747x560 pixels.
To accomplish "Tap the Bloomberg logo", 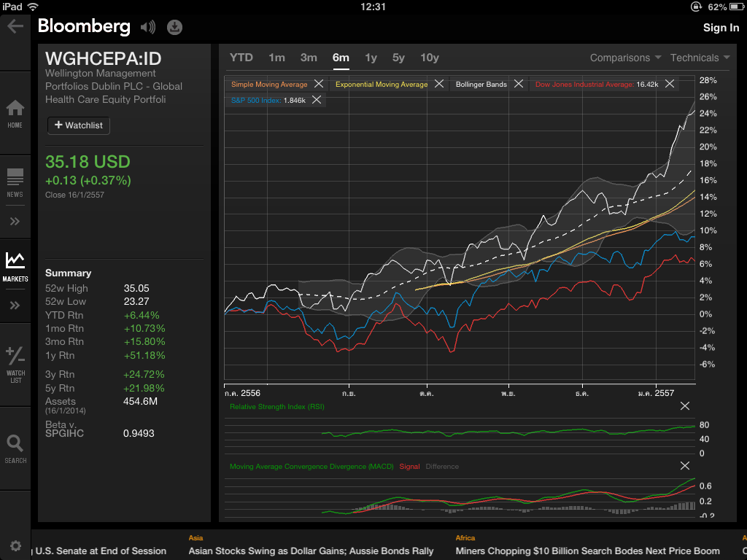I will 84,26.
